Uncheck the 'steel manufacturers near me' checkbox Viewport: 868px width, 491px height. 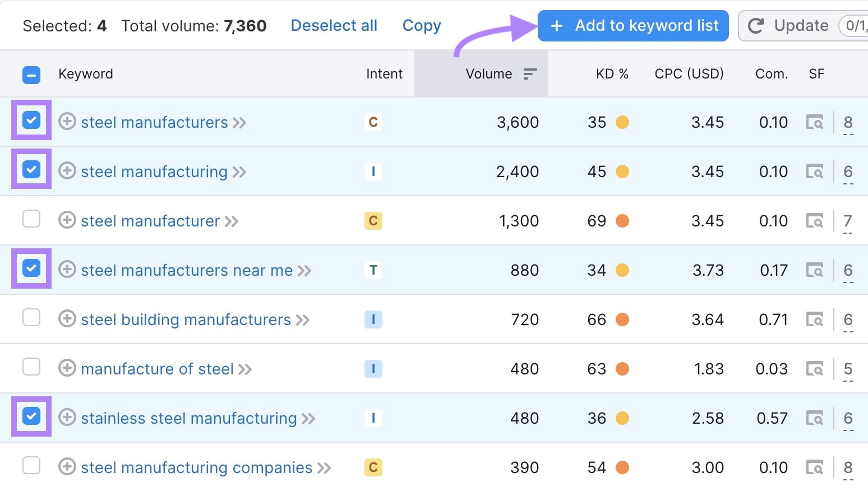pos(31,268)
